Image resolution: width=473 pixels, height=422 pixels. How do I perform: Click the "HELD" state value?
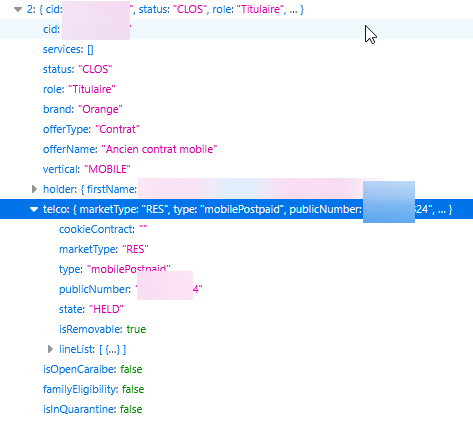point(106,309)
